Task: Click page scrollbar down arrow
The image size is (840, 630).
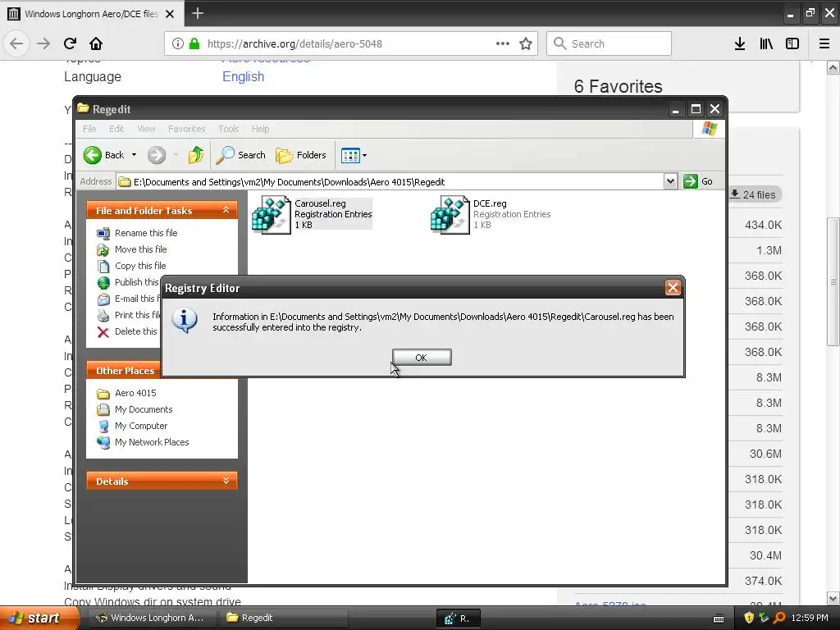Action: 833,598
